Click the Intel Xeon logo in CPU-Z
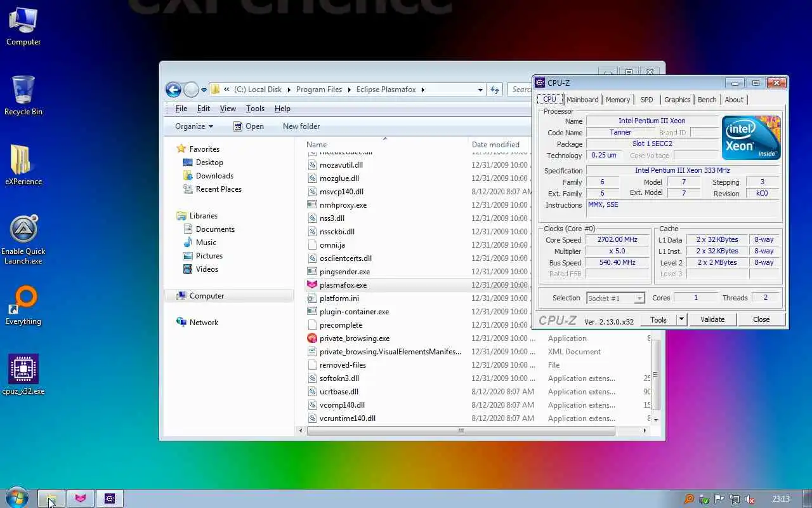The image size is (812, 508). click(x=751, y=137)
